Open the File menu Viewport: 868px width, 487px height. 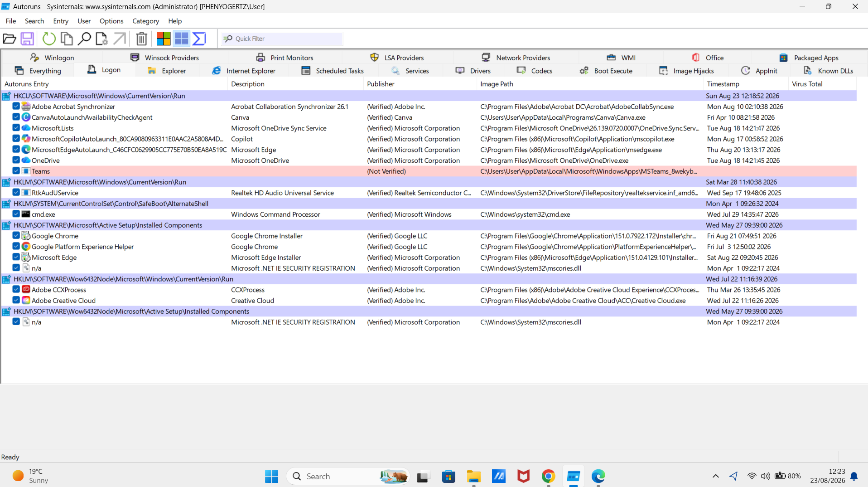[11, 21]
